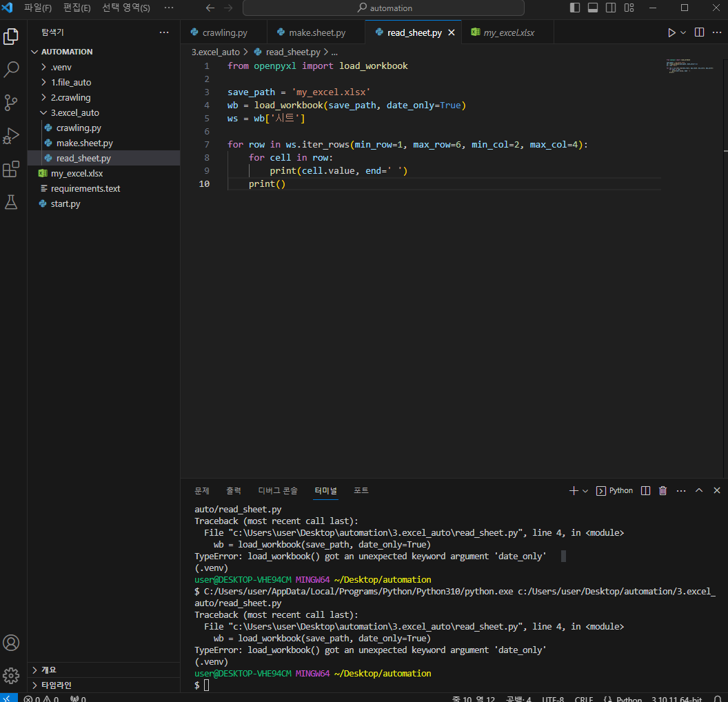Image resolution: width=728 pixels, height=702 pixels.
Task: Switch to the 포트 ports panel tab
Action: click(361, 491)
